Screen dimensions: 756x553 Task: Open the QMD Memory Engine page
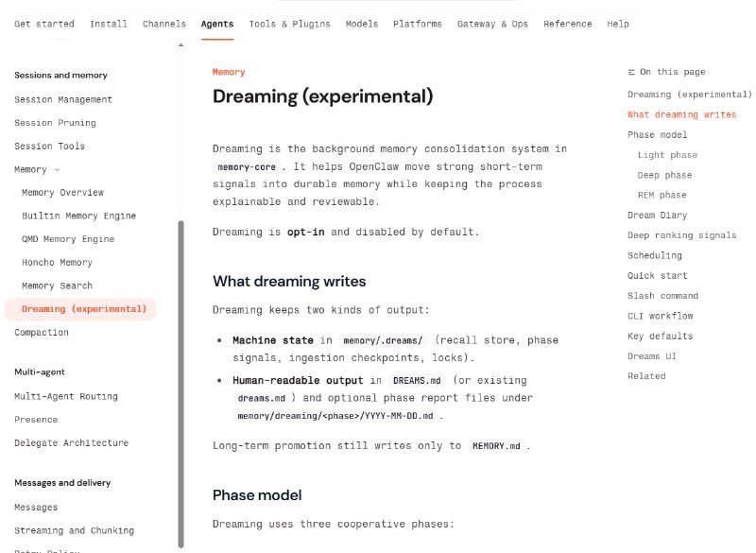click(68, 239)
